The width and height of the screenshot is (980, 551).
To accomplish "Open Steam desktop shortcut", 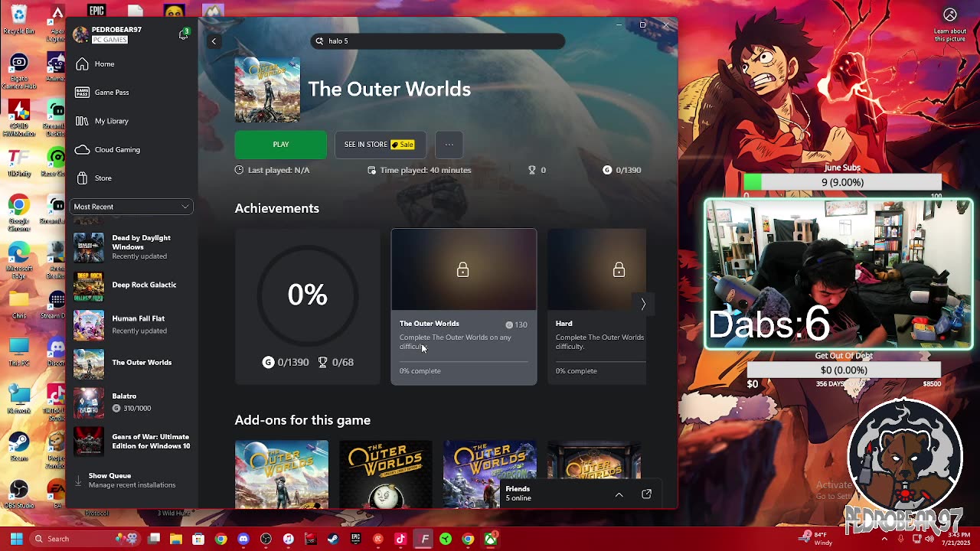I will tap(18, 448).
